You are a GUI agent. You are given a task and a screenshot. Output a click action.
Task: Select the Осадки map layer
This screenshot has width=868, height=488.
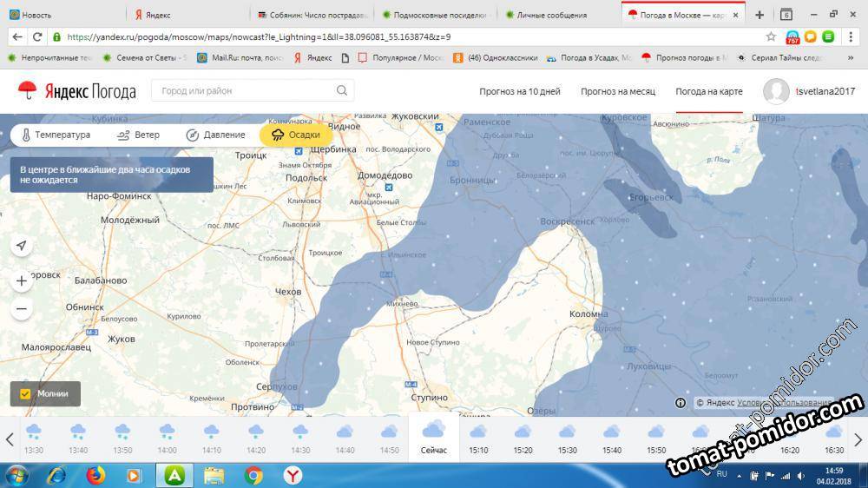[296, 135]
